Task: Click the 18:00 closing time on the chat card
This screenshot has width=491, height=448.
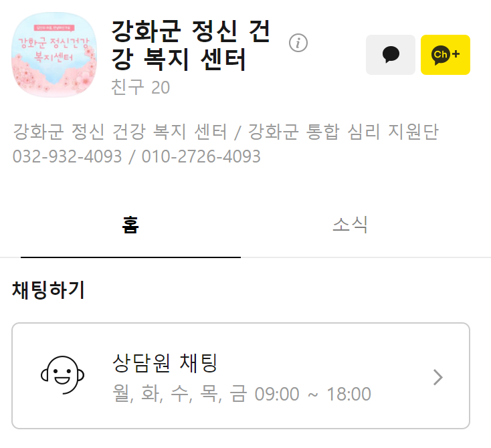Action: pyautogui.click(x=349, y=394)
